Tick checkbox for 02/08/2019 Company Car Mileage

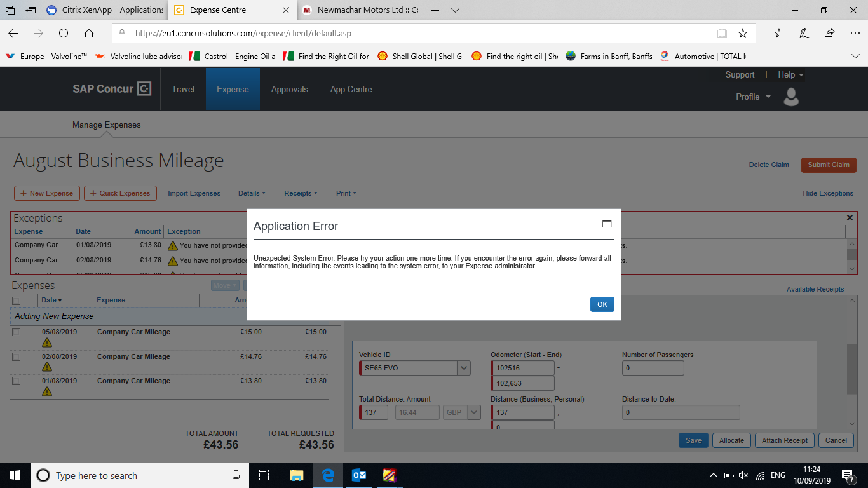pyautogui.click(x=17, y=356)
